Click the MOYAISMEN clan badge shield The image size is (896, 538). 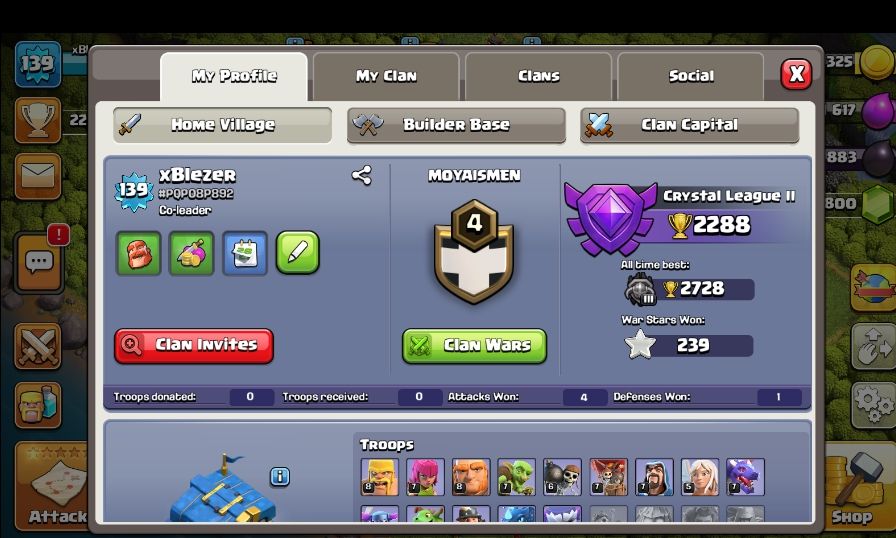(x=474, y=251)
